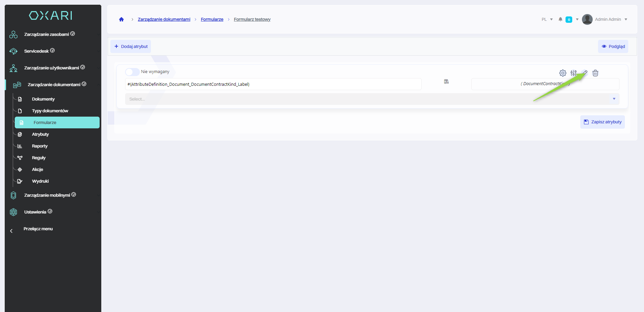Click the home icon in breadcrumb
Image resolution: width=644 pixels, height=312 pixels.
click(x=121, y=19)
